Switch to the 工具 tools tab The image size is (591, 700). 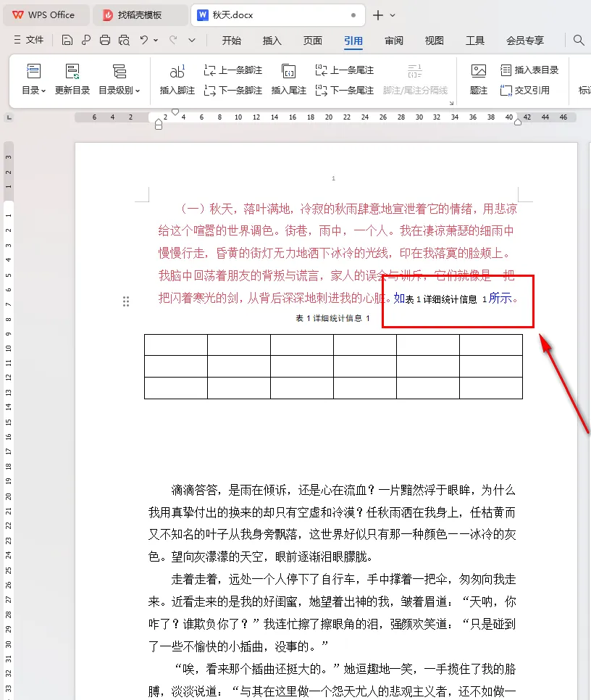[x=475, y=41]
